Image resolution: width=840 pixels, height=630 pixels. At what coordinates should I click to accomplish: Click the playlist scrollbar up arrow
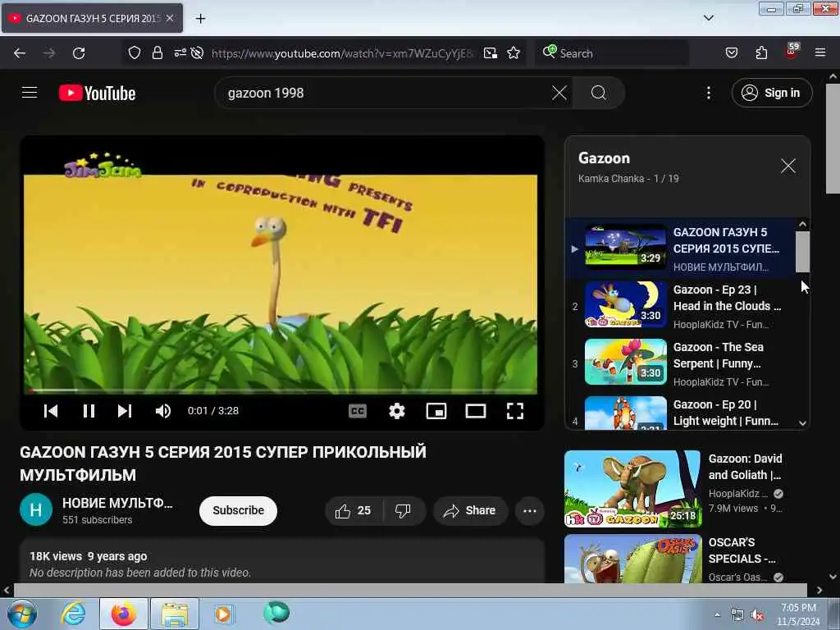[x=802, y=224]
